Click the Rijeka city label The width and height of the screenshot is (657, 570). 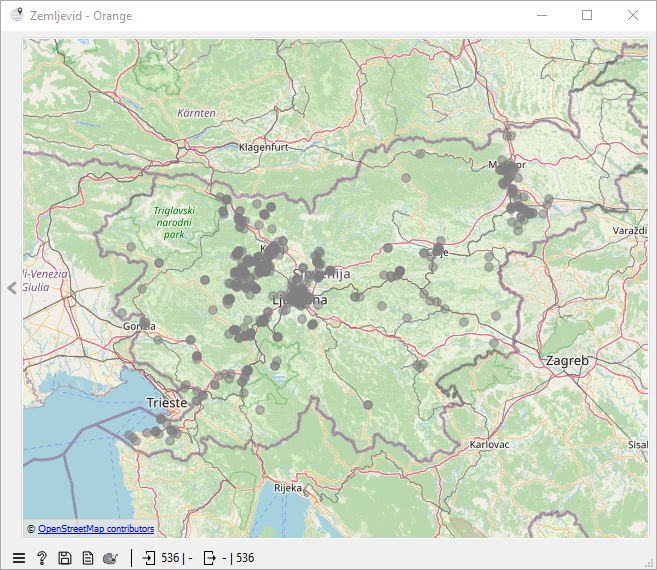[x=288, y=488]
